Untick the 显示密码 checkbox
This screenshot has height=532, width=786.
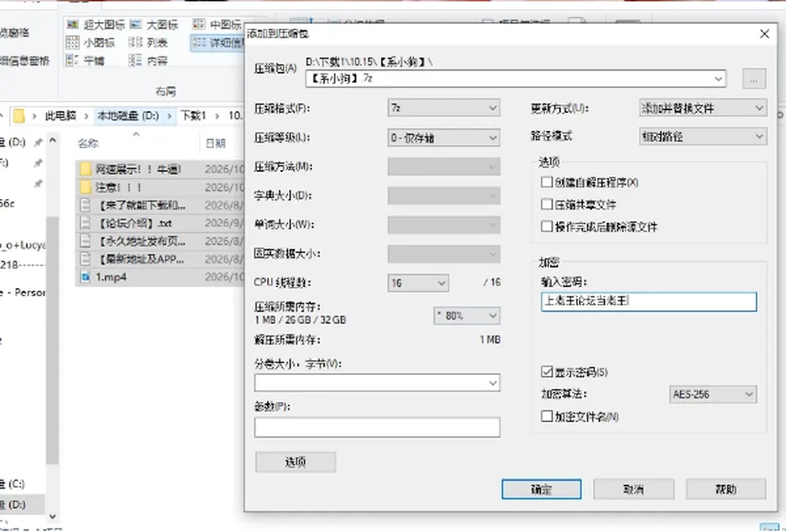547,372
